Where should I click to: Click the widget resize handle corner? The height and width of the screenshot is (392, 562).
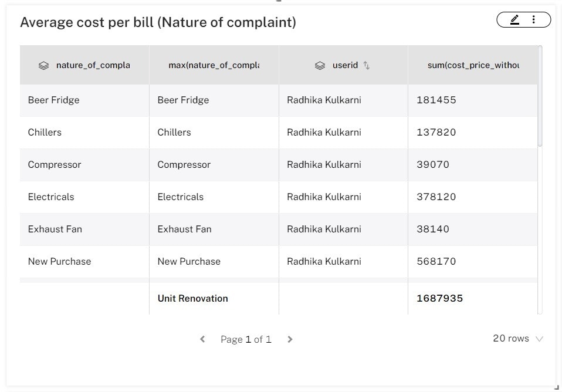point(557,386)
